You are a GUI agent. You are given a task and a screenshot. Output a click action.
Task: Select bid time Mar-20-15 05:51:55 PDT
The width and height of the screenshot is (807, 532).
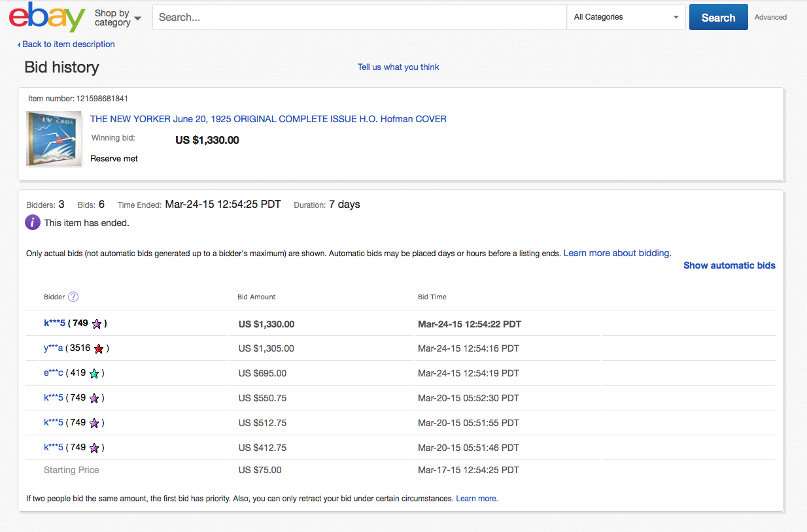[468, 423]
